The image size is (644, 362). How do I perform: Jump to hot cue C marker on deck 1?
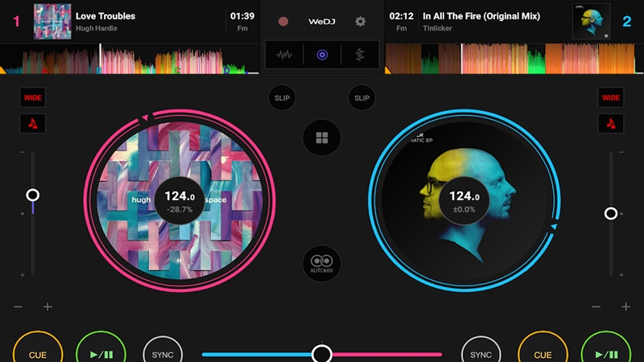pyautogui.click(x=178, y=71)
